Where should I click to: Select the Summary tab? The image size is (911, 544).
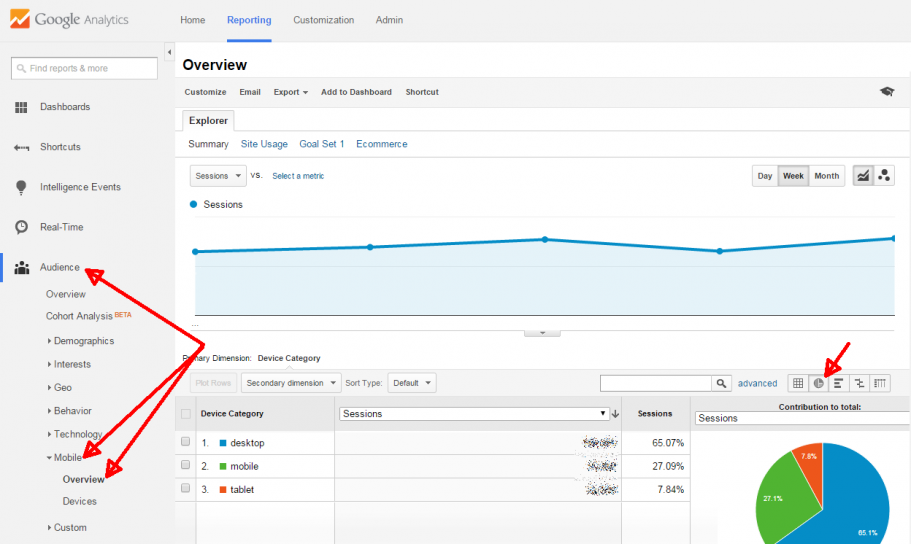coord(208,144)
